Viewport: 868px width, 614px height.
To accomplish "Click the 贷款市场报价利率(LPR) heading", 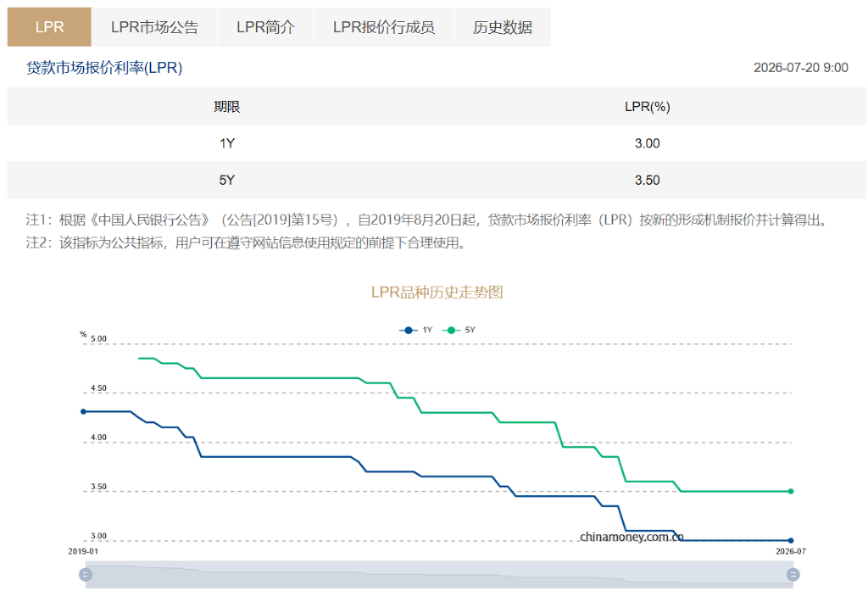I will click(104, 68).
